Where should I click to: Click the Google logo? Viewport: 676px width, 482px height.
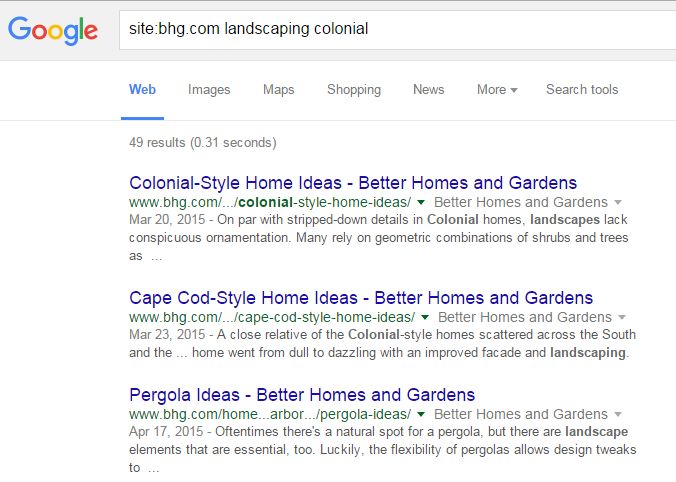[x=52, y=29]
